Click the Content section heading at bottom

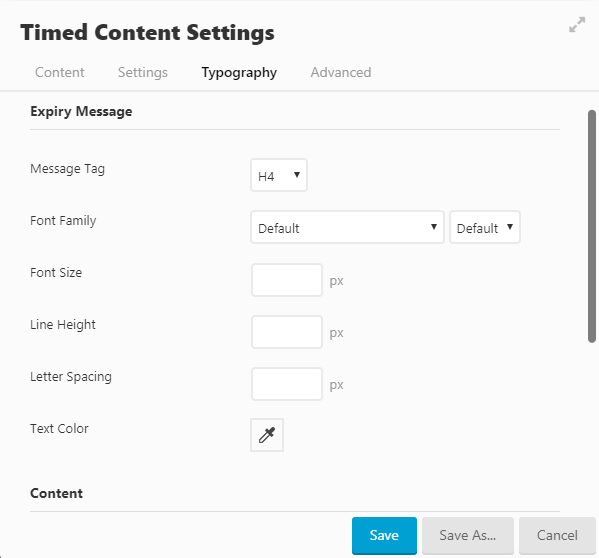point(57,493)
